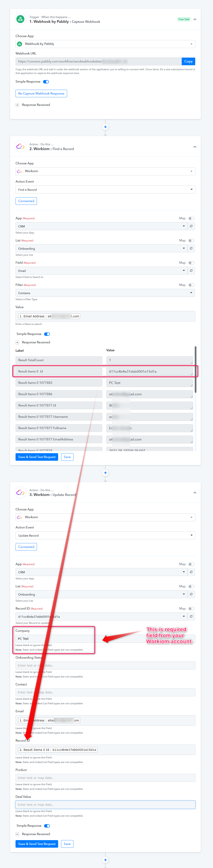Open the Action Event Find a Record dropdown
This screenshot has height=868, width=213.
click(105, 189)
